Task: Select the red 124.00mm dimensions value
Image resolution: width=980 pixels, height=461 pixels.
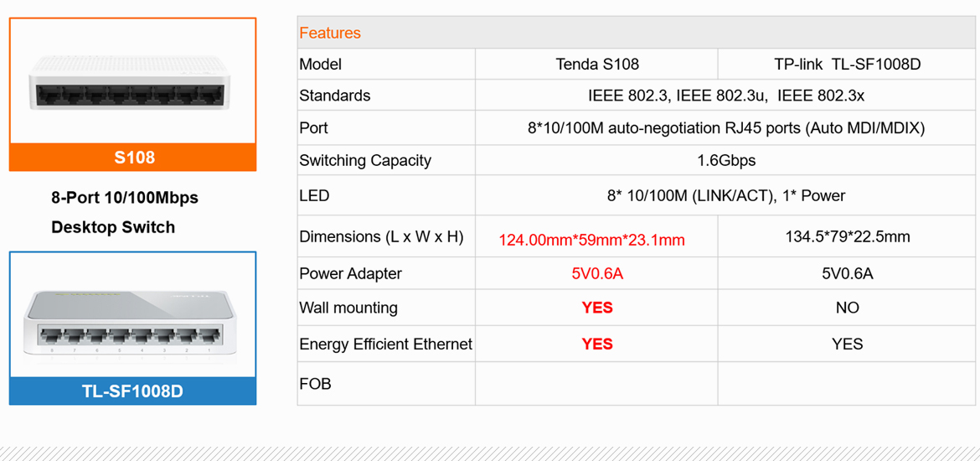Action: (591, 241)
